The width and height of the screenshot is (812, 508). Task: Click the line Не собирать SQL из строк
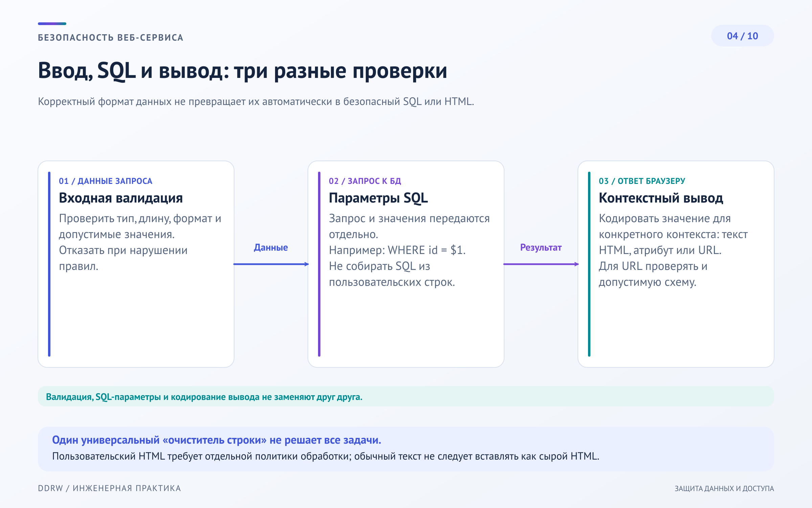[392, 274]
